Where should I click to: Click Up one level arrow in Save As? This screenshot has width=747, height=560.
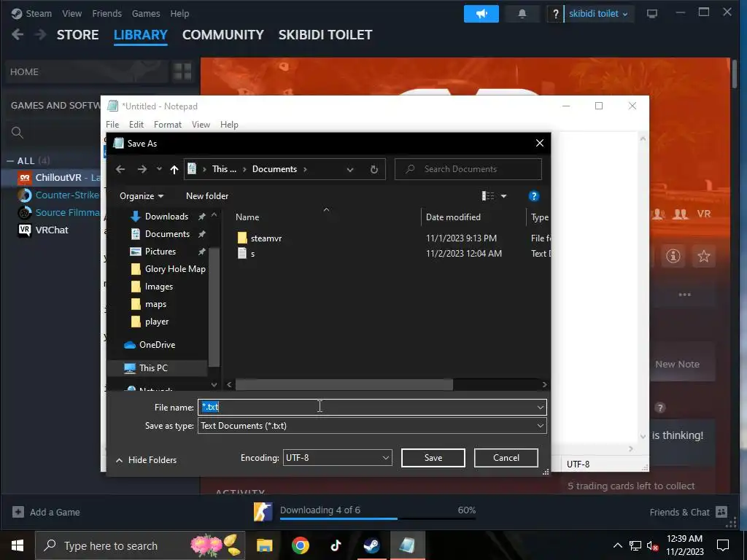coord(174,169)
